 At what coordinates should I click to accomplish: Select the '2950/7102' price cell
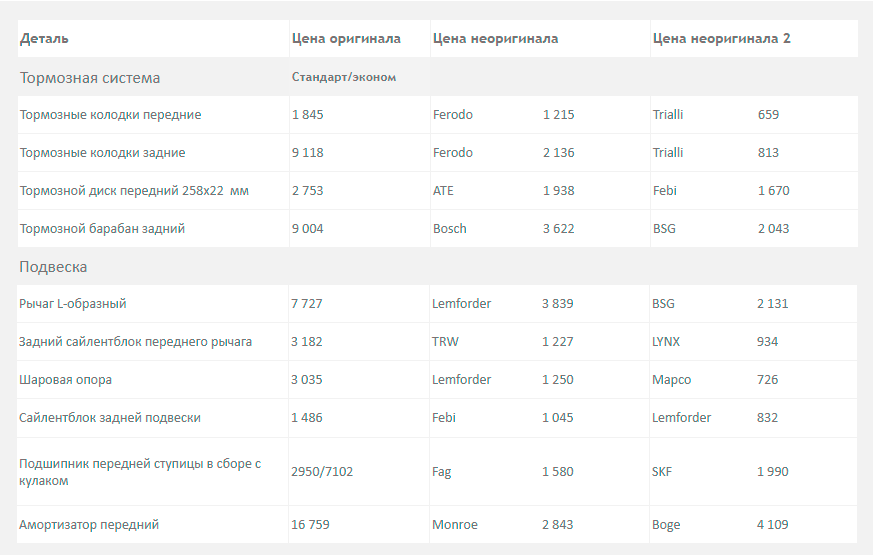pos(323,472)
